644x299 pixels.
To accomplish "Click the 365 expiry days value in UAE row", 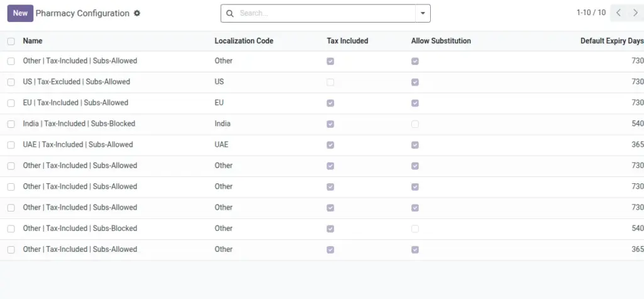I will 638,145.
